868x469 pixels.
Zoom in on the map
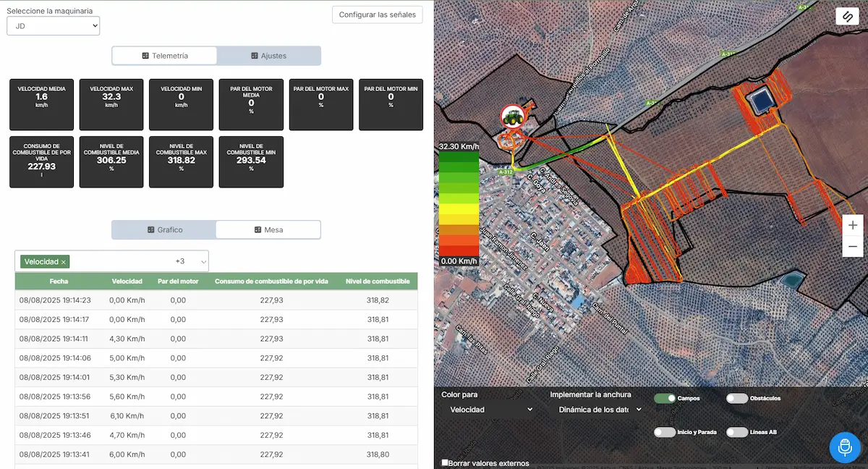853,225
